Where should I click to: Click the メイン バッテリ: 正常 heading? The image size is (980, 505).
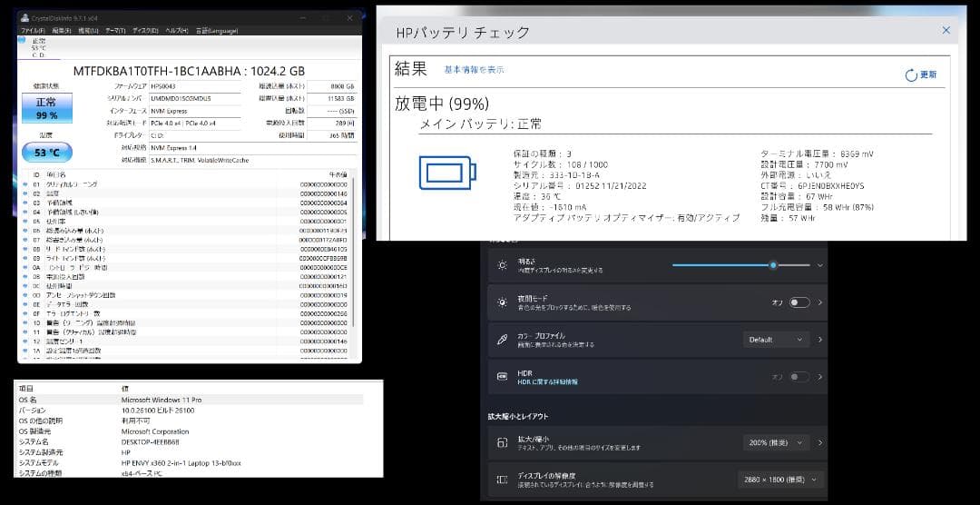480,124
